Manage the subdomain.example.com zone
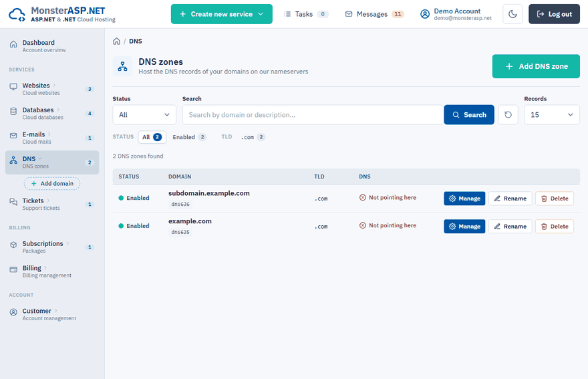Screen dimensions: 588x379 tap(464, 199)
